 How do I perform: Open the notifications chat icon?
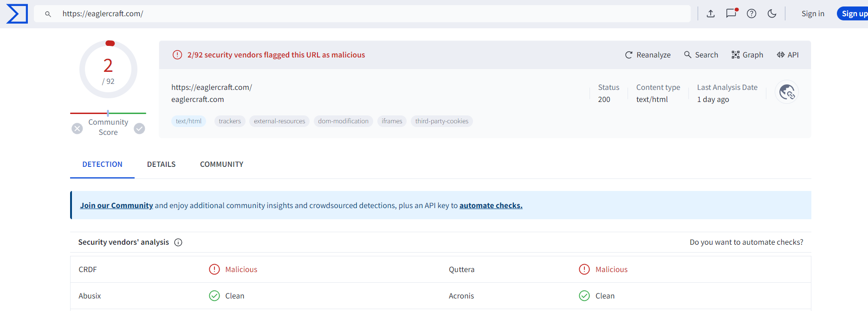(x=731, y=13)
